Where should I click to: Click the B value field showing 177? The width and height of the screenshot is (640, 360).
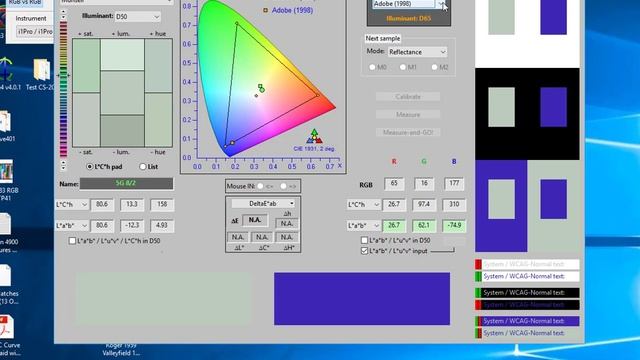pos(454,184)
